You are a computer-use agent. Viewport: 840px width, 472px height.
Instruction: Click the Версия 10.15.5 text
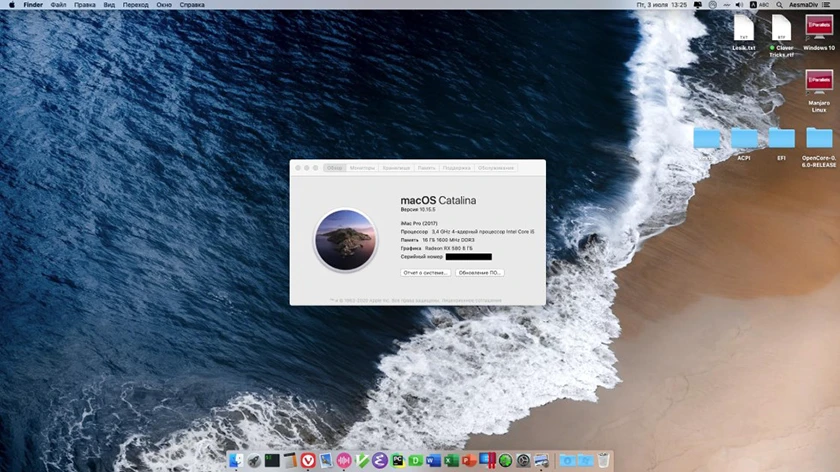pos(418,209)
